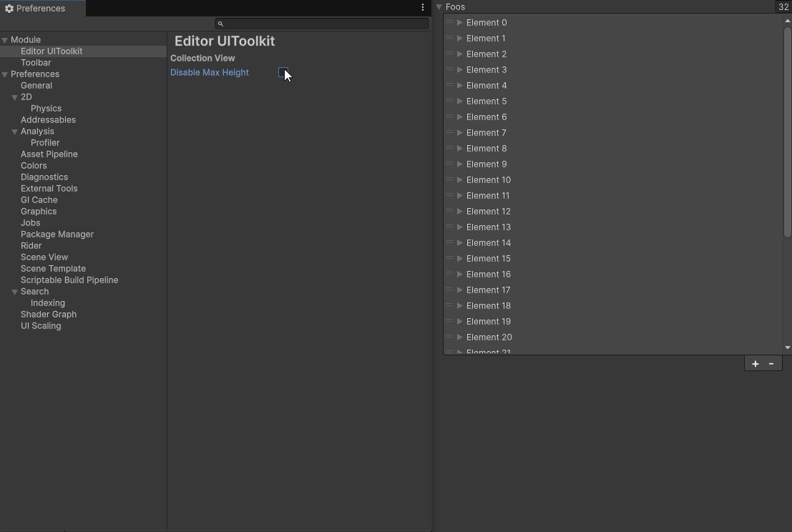Image resolution: width=792 pixels, height=532 pixels.
Task: Click the scroll up arrow in Foos list
Action: pyautogui.click(x=787, y=21)
